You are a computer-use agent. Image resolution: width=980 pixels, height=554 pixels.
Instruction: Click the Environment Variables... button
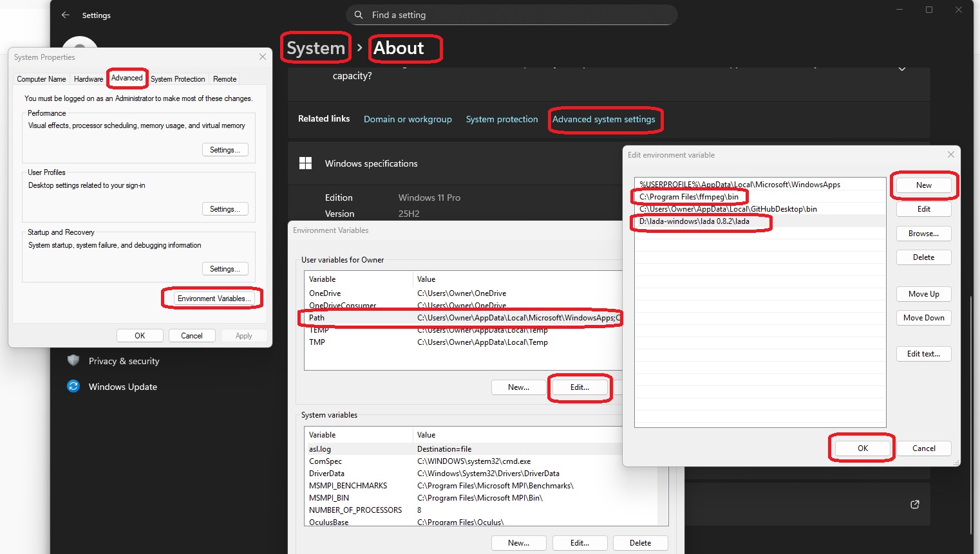[214, 299]
